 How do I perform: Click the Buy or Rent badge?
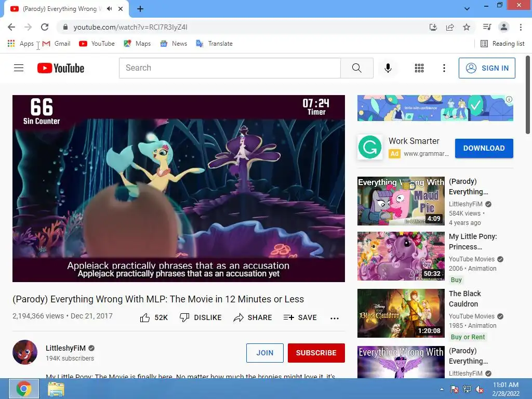pos(468,337)
